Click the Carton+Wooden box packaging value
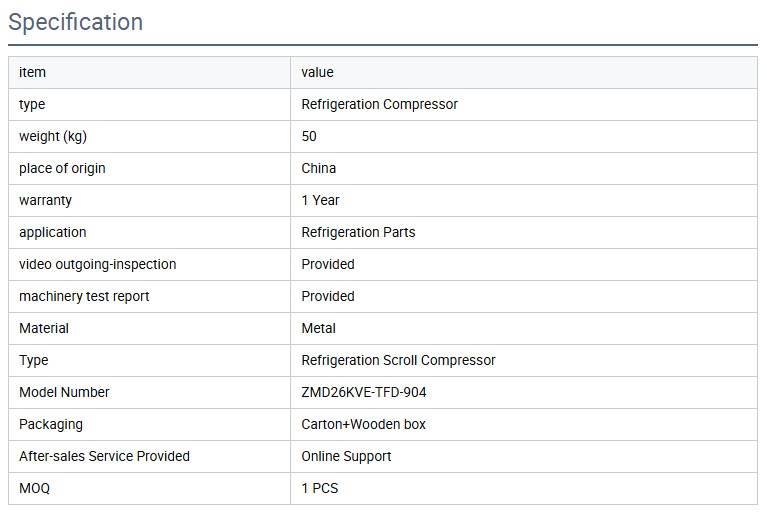 click(x=363, y=424)
